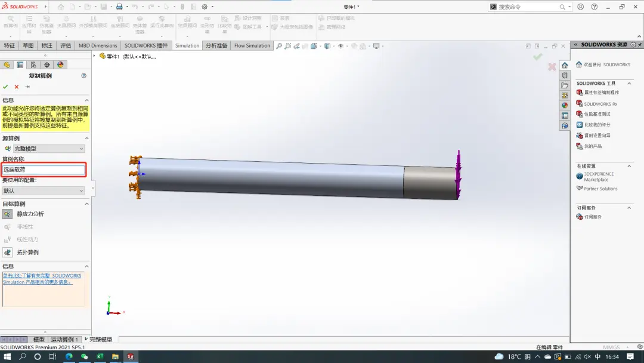Open help for the 复制算例 panel
Viewport: 644px width, 363px height.
pyautogui.click(x=84, y=76)
